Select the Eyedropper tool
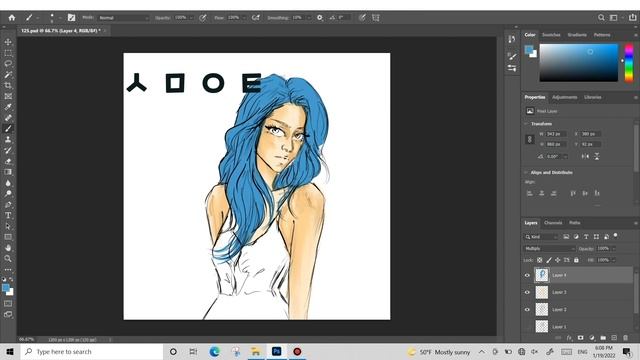 8,107
